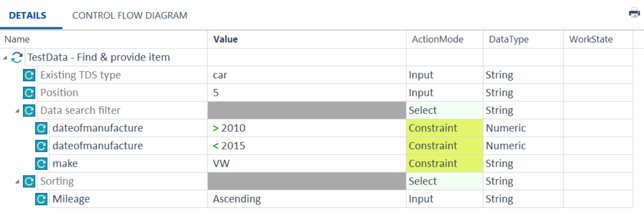Click icon next to Data search filter
The height and width of the screenshot is (213, 644).
coord(29,111)
